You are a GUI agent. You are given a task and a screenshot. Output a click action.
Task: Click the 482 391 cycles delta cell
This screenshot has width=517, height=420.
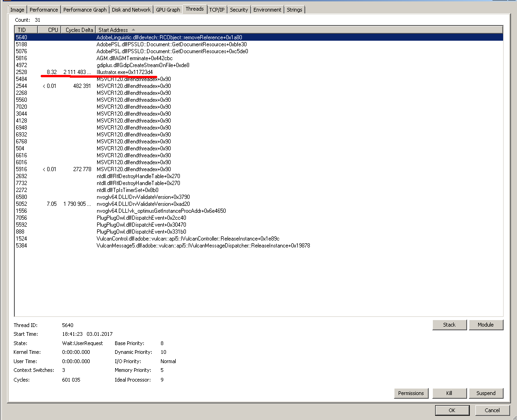click(x=82, y=86)
